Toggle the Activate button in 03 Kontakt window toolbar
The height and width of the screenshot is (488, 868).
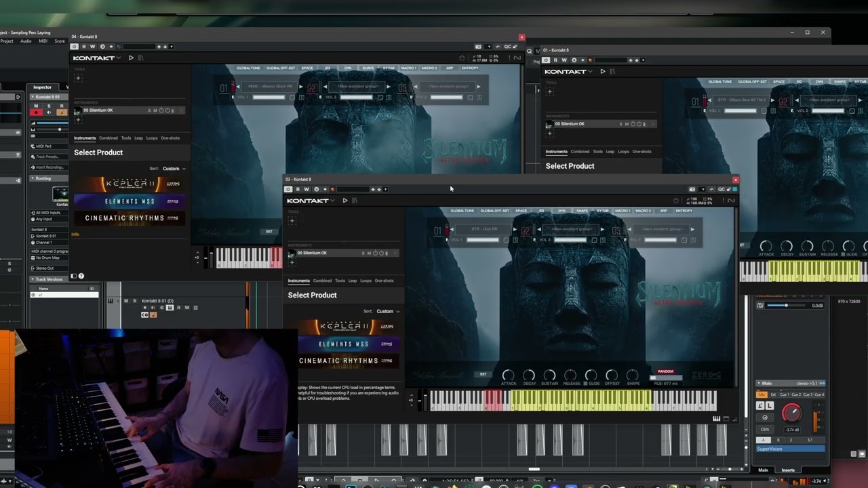(288, 189)
